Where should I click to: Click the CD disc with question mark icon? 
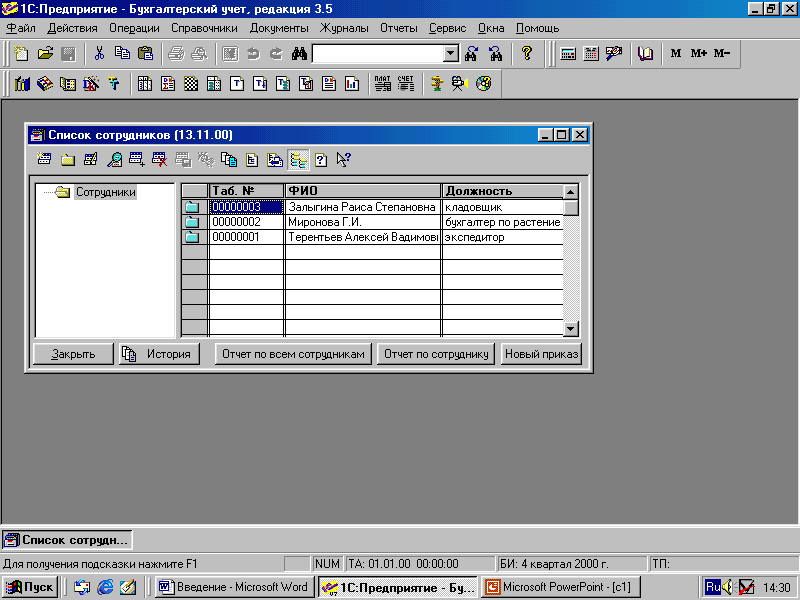click(484, 83)
